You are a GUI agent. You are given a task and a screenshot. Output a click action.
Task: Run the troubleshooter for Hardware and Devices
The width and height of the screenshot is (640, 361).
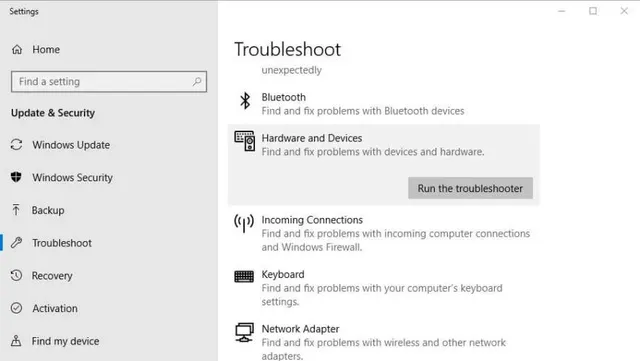point(470,188)
